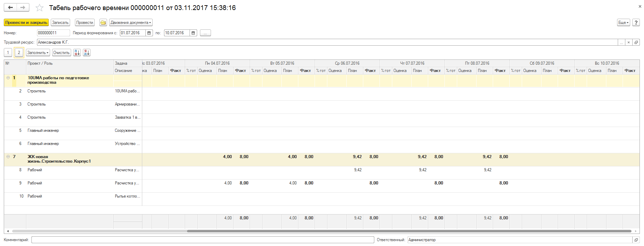The width and height of the screenshot is (644, 246).
Task: Click row 9 Факт 8,00 on Tuesday
Action: 309,183
